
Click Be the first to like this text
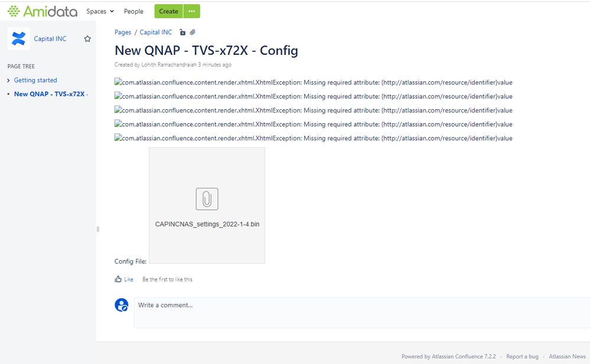(x=168, y=280)
